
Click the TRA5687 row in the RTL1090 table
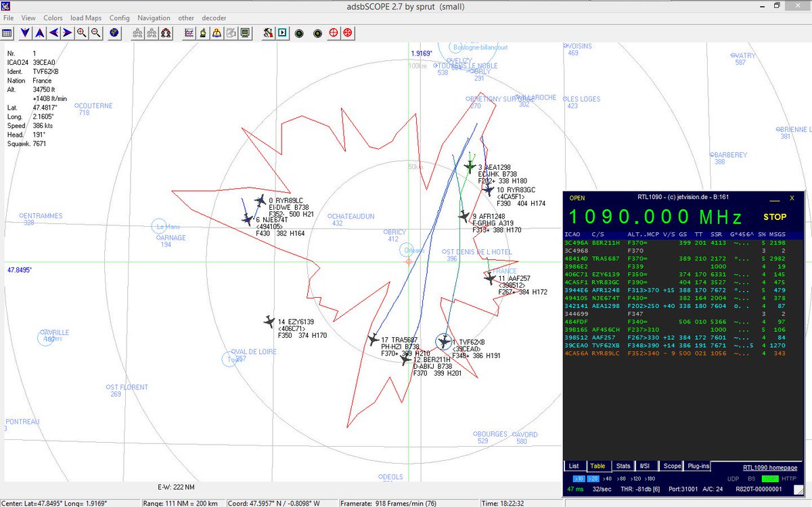683,260
